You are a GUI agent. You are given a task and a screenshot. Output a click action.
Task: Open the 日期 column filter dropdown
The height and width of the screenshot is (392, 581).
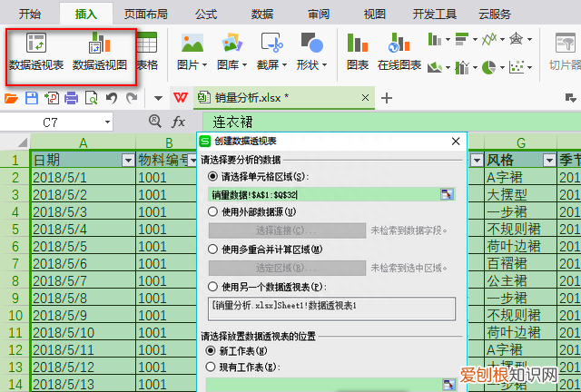pyautogui.click(x=128, y=161)
